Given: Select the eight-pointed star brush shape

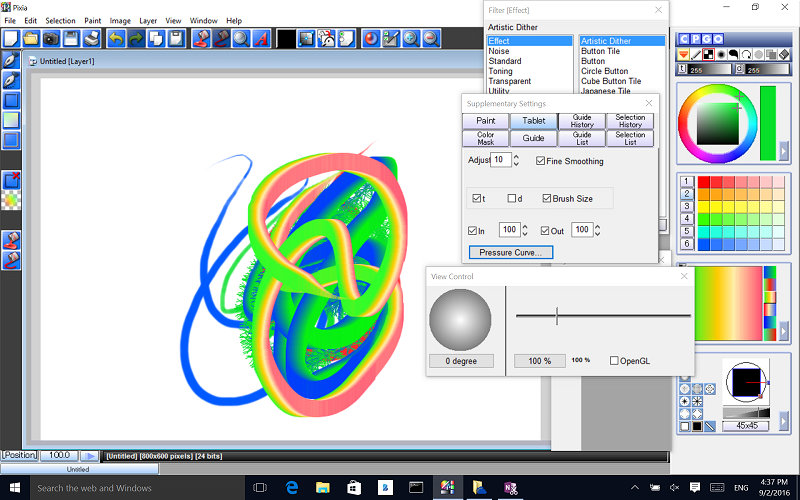Looking at the screenshot, I should pyautogui.click(x=697, y=402).
